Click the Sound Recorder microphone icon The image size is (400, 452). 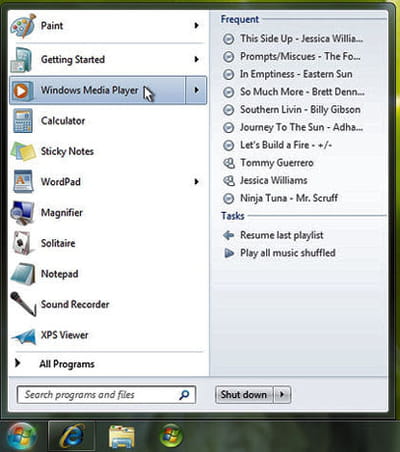point(23,304)
